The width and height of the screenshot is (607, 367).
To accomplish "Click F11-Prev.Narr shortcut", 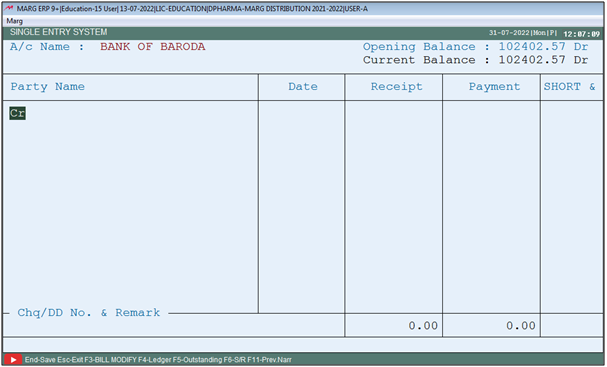I will point(269,360).
